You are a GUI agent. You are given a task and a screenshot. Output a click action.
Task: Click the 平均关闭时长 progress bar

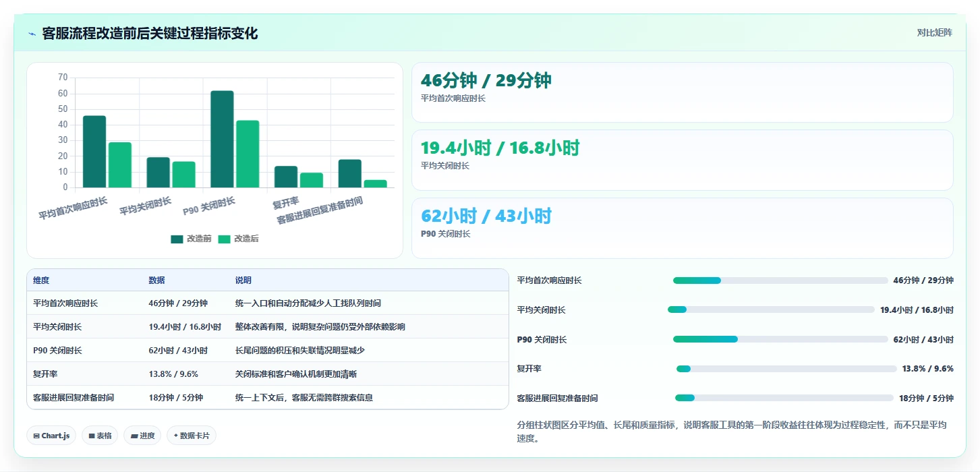[x=771, y=309]
